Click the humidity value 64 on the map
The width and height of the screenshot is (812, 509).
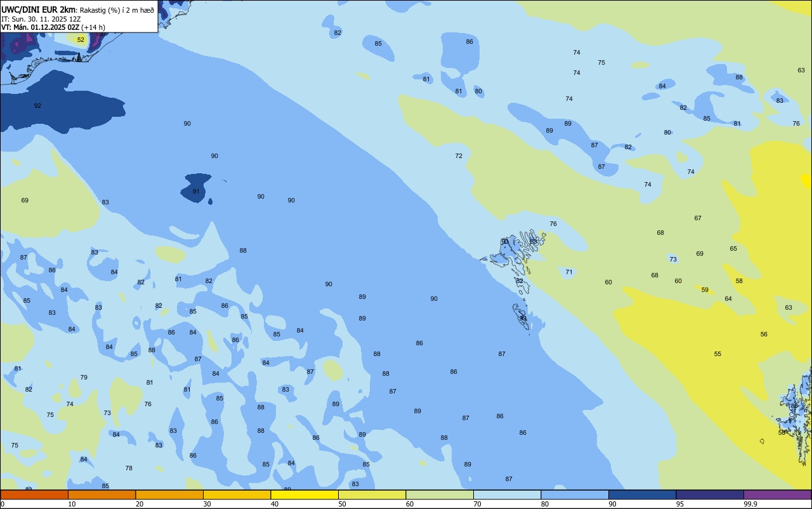pyautogui.click(x=728, y=298)
